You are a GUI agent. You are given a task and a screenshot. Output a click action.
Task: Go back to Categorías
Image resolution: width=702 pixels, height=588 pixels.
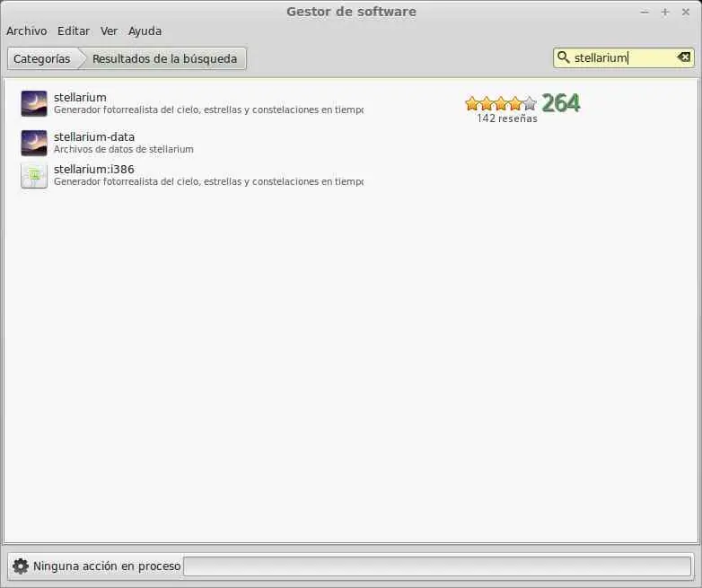click(42, 58)
